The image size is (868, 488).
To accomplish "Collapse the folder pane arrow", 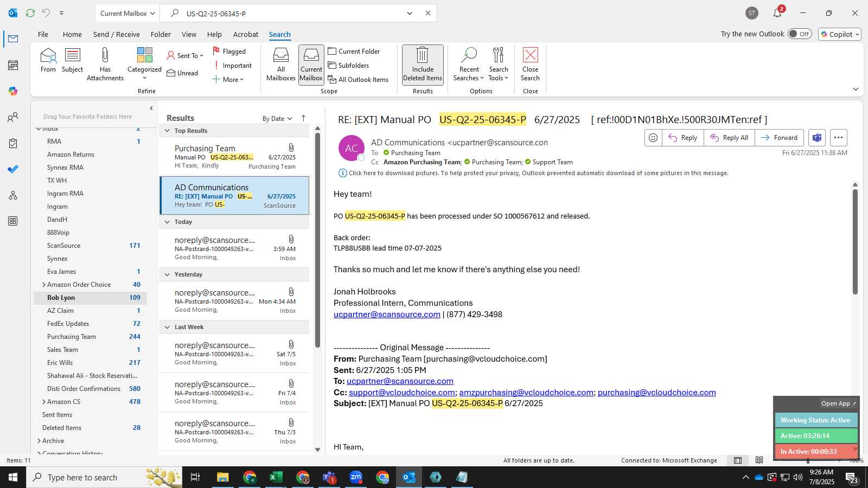I will click(151, 108).
